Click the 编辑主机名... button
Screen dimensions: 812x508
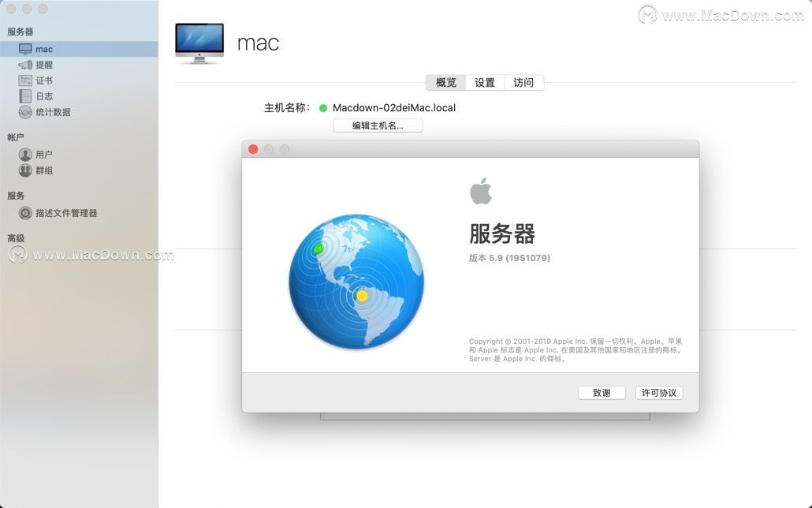tap(378, 125)
